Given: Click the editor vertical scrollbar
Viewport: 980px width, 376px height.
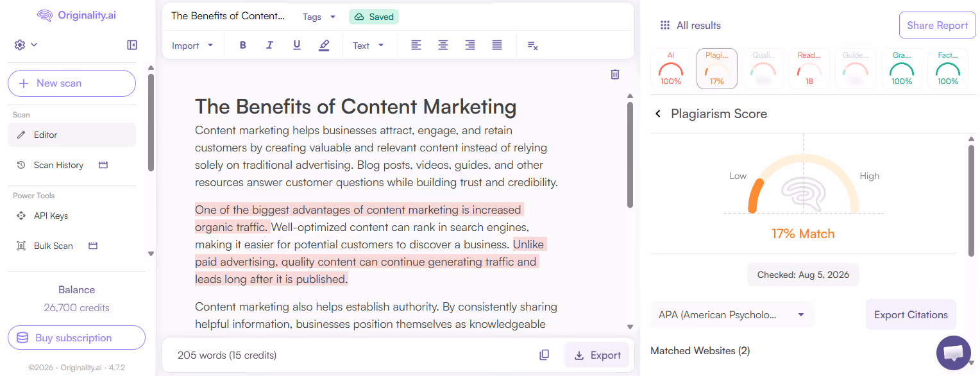Looking at the screenshot, I should (x=630, y=155).
